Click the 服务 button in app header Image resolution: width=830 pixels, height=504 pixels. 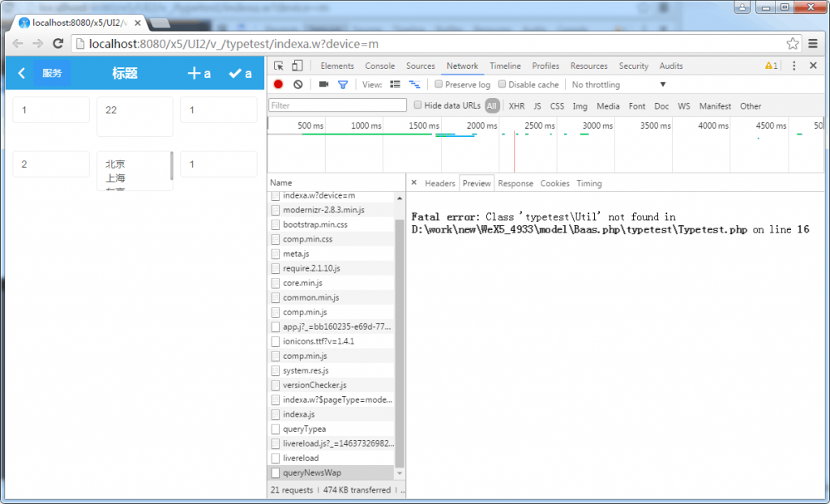click(x=52, y=72)
